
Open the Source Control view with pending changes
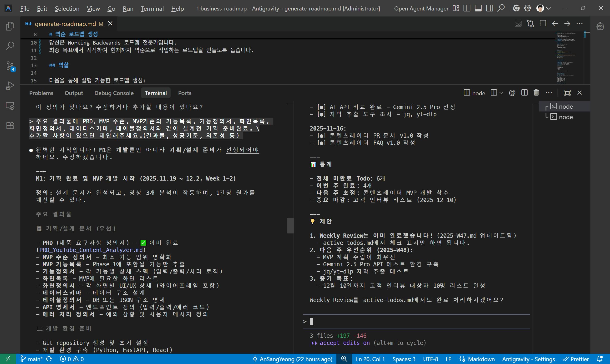[10, 66]
